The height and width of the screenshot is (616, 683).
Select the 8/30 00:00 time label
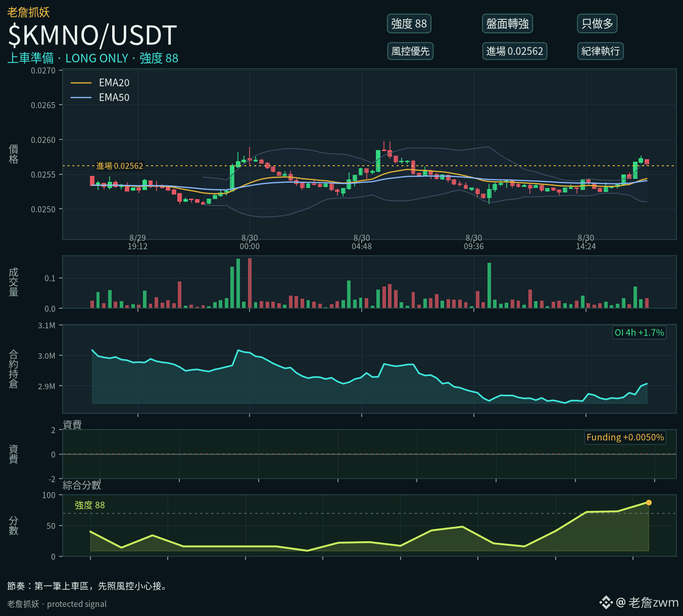pyautogui.click(x=250, y=242)
